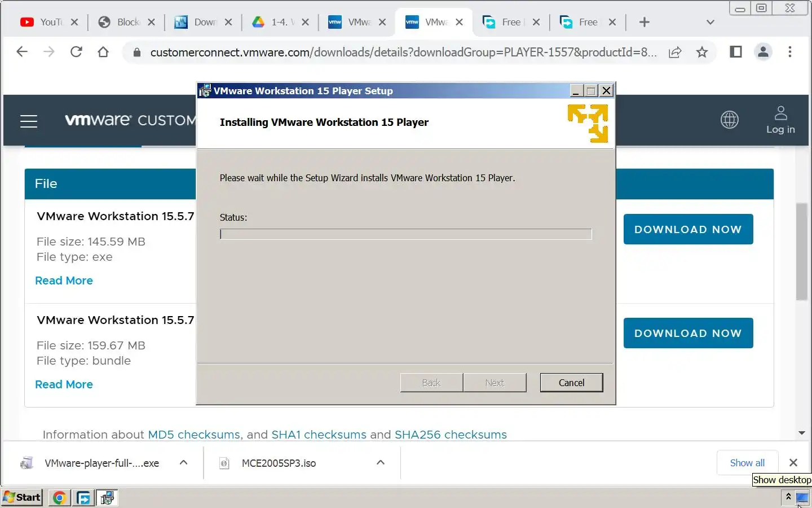Open the tab search dropdown chevron
Viewport: 812px width, 508px height.
[710, 22]
